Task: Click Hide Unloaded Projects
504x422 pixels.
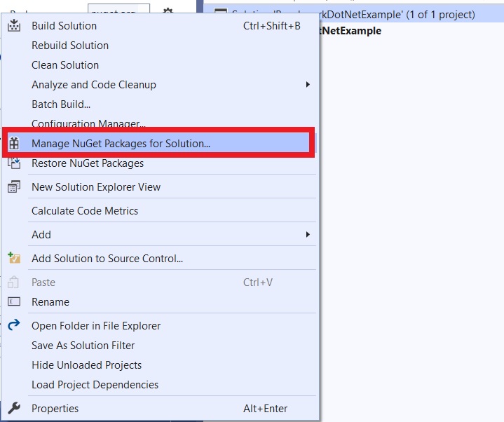Action: click(86, 365)
